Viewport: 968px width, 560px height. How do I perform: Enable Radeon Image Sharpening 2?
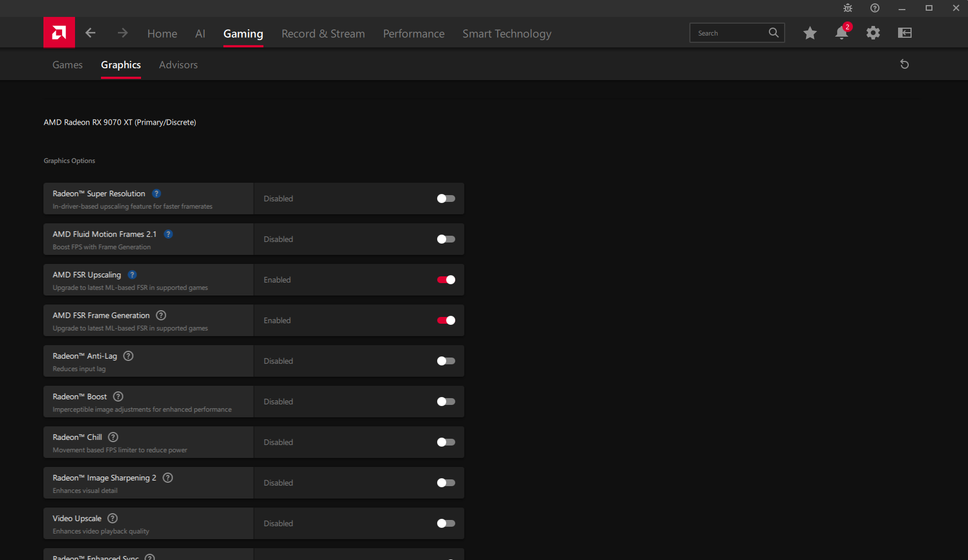tap(446, 483)
